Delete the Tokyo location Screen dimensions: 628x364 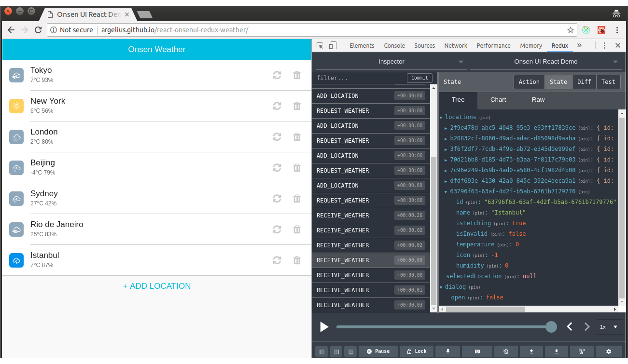point(297,75)
